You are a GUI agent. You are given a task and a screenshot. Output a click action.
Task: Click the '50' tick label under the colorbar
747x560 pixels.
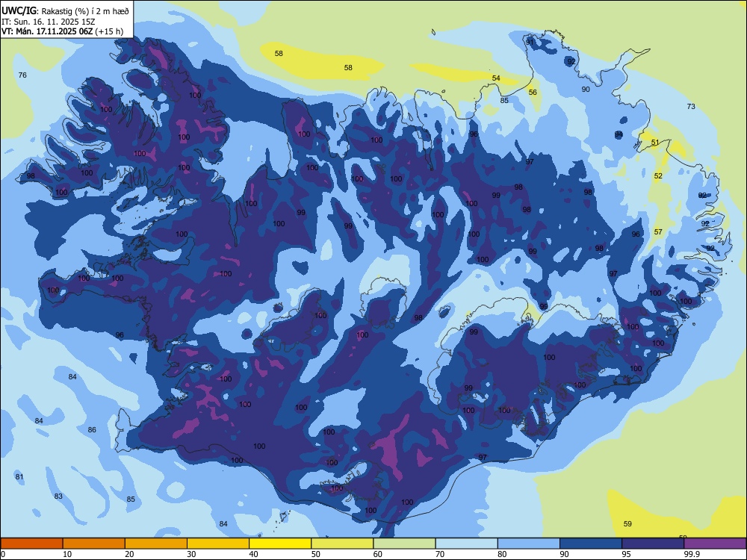pos(315,554)
